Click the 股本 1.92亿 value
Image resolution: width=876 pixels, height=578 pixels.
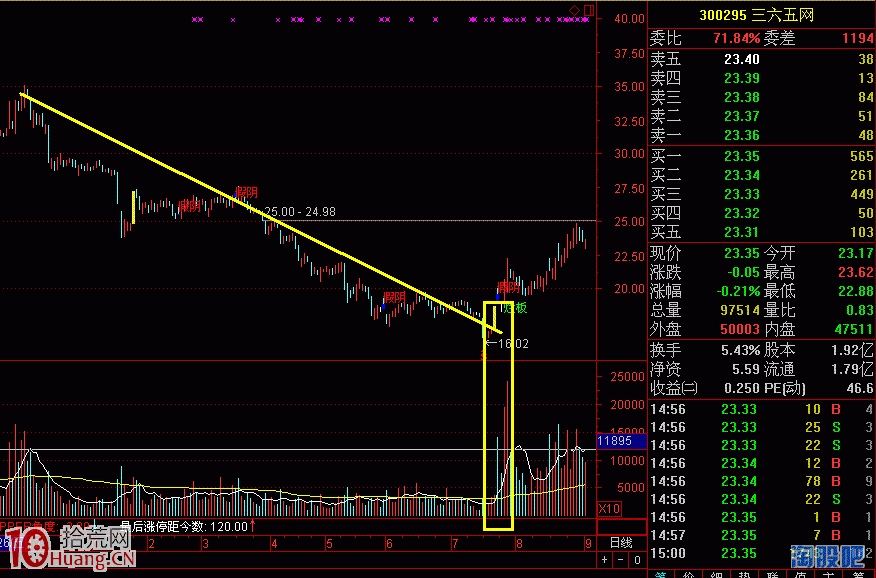point(852,350)
